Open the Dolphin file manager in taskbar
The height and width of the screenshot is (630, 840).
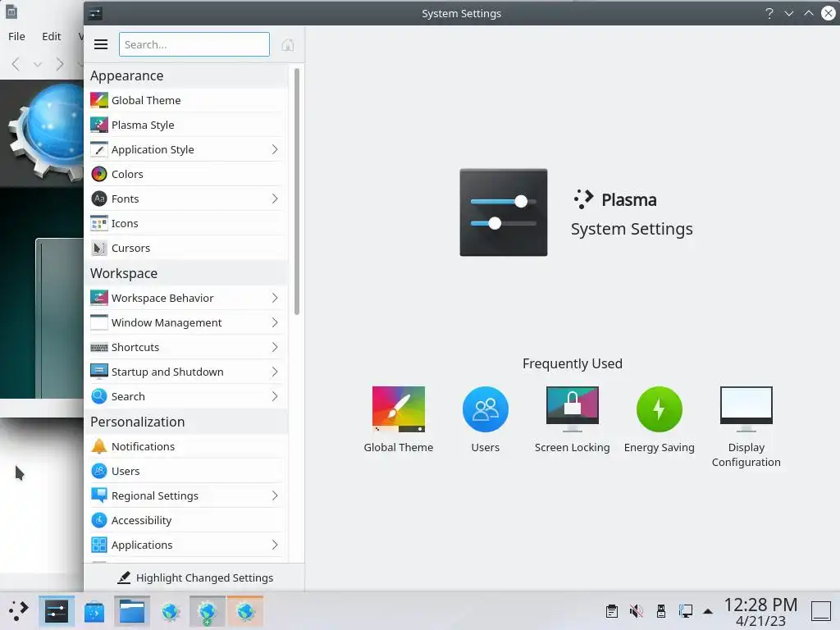pyautogui.click(x=132, y=611)
